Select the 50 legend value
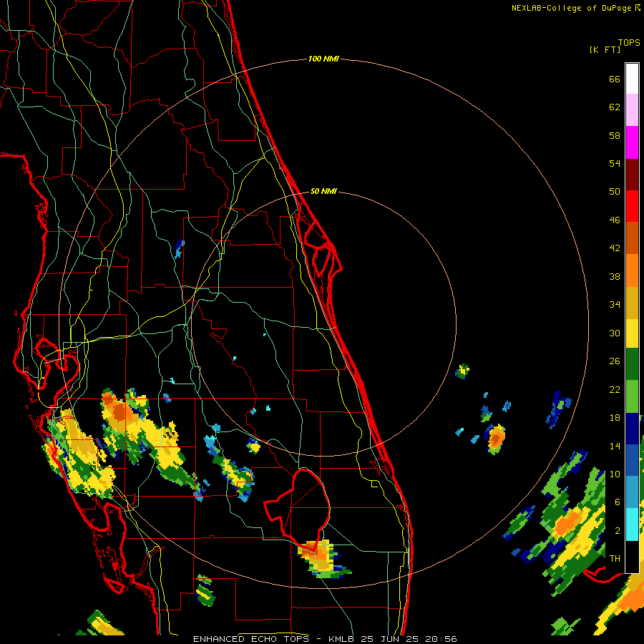Screen dimensions: 644x644 click(x=615, y=192)
